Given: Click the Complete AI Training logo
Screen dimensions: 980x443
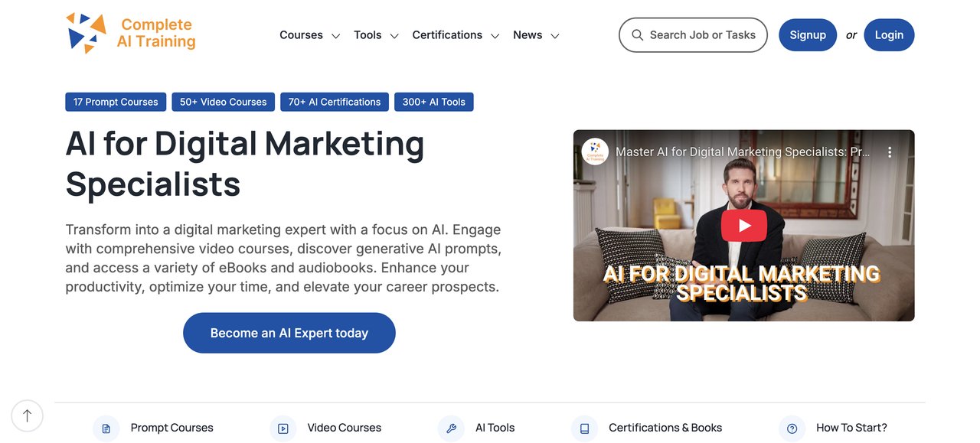Looking at the screenshot, I should 130,34.
